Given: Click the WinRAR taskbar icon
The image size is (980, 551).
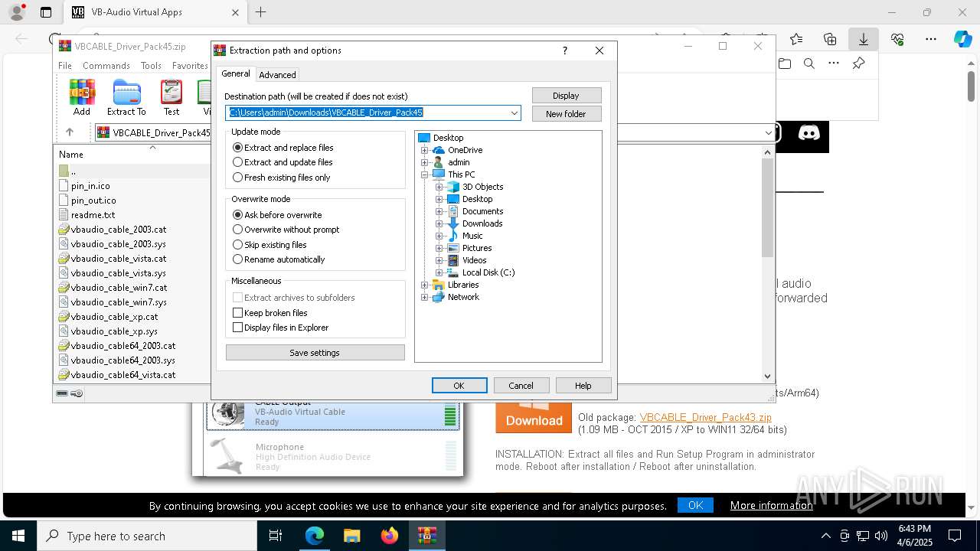Looking at the screenshot, I should 427,536.
